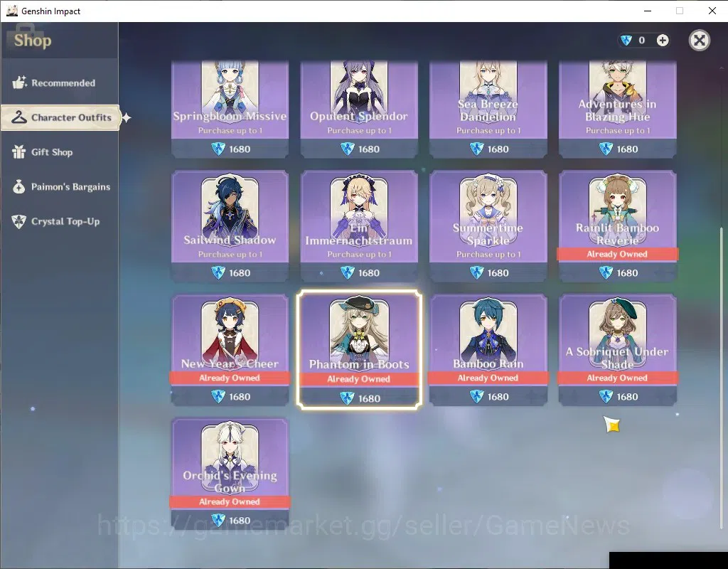Click Already Owned label on New Year's Cheer
The image size is (728, 569).
(x=230, y=378)
